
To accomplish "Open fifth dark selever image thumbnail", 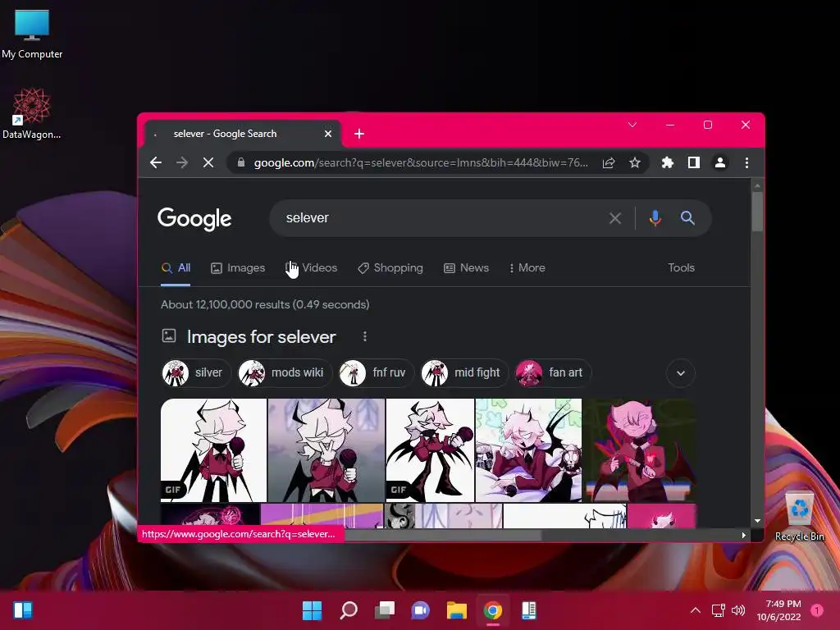I will [640, 450].
